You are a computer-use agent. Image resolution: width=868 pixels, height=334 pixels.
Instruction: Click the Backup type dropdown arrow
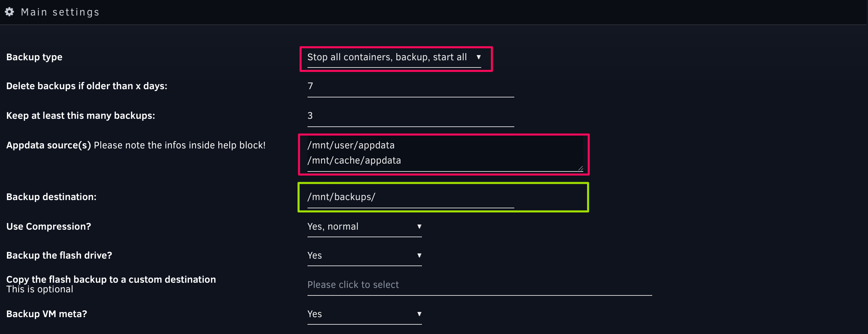(x=478, y=57)
